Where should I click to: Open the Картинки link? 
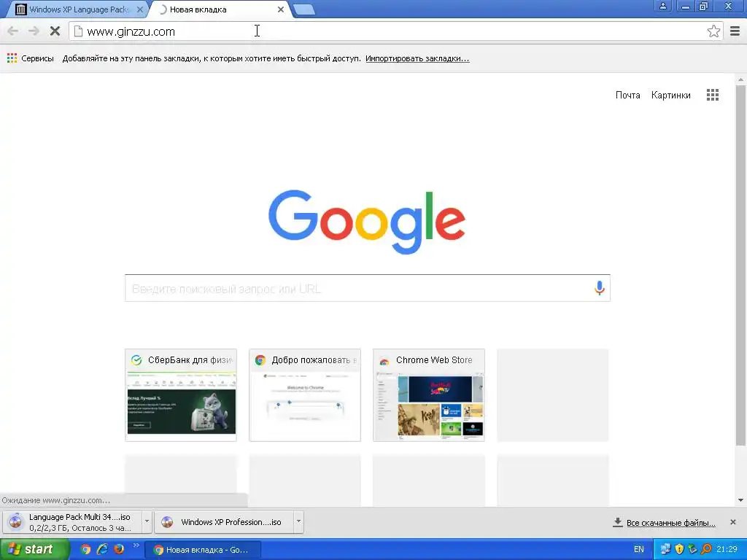[x=671, y=96]
